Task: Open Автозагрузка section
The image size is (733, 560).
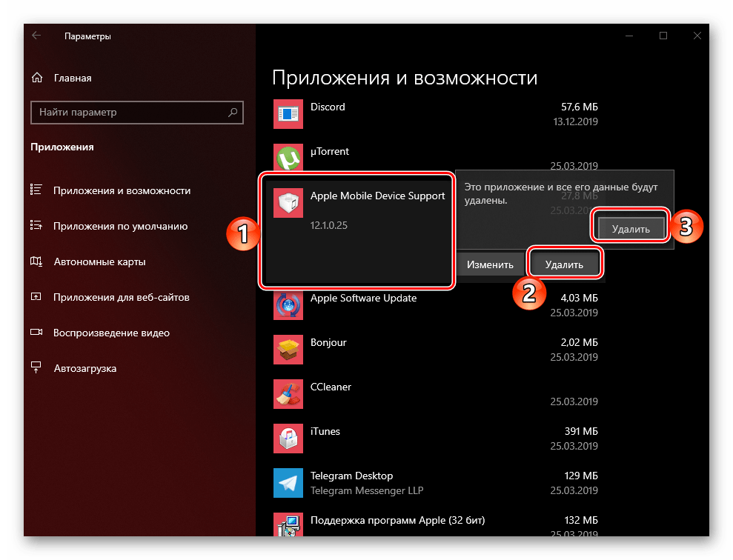Action: click(x=84, y=368)
